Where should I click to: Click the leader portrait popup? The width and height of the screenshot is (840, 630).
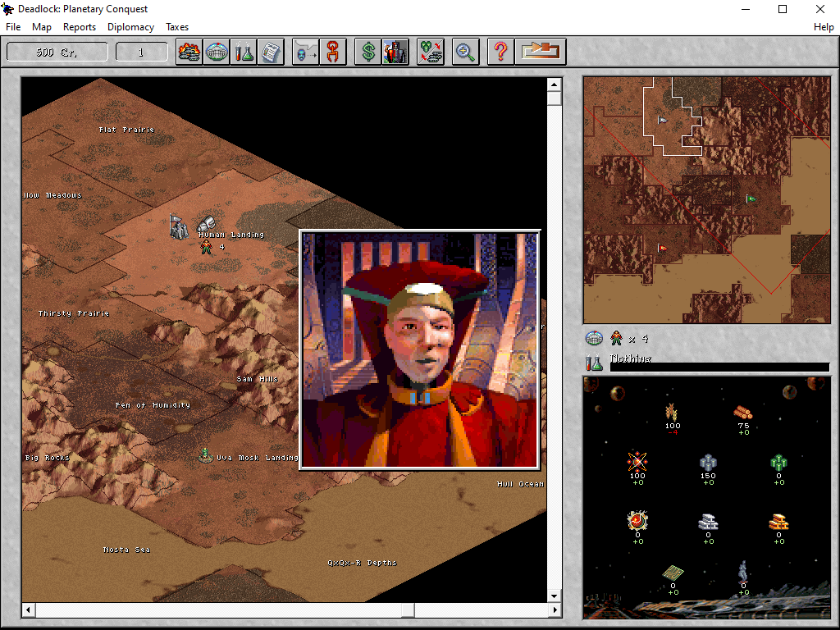[419, 349]
